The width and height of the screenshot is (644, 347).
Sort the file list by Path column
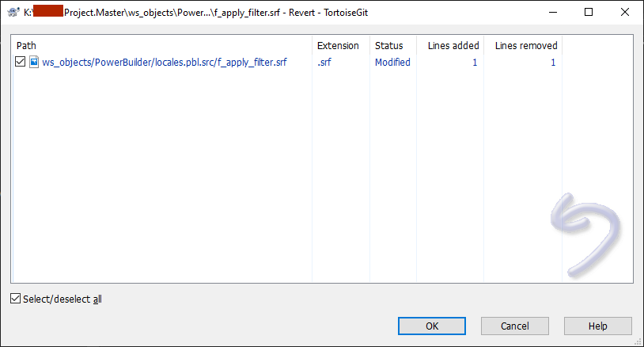click(158, 46)
